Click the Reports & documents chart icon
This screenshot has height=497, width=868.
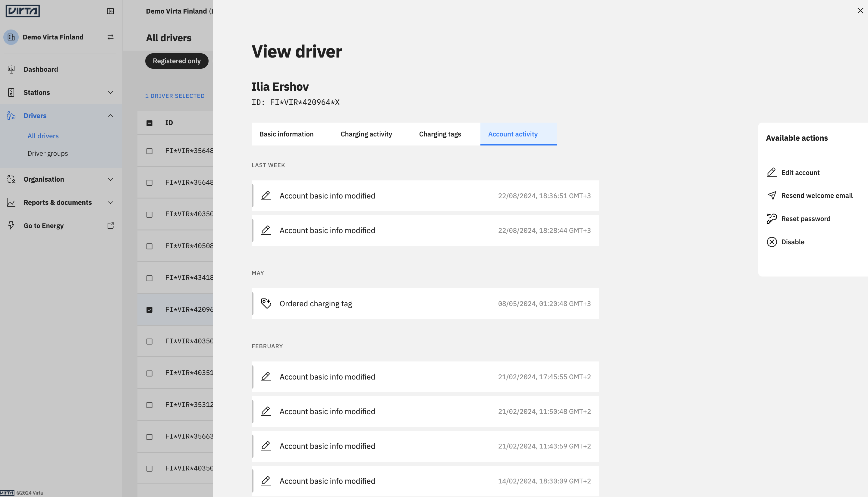11,202
